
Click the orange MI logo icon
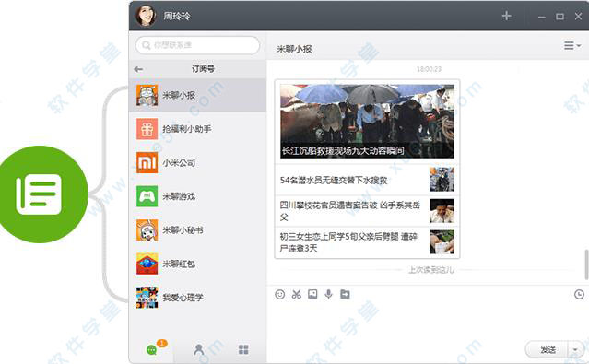pos(147,163)
